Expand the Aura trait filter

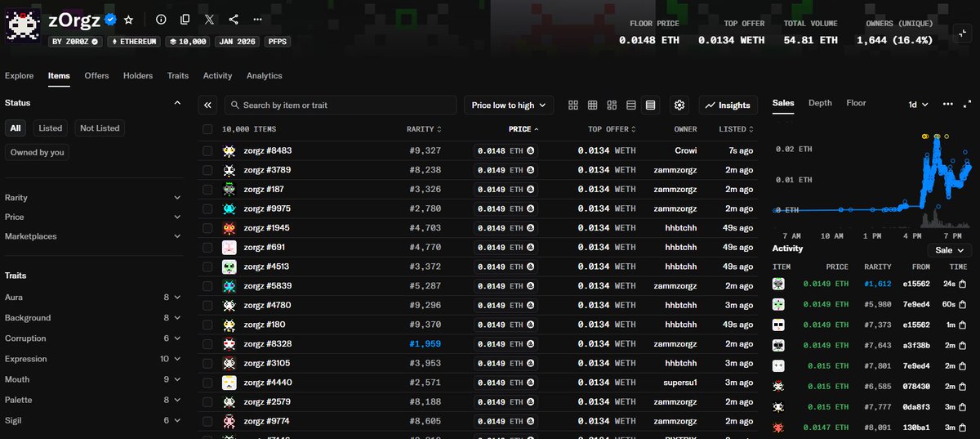coord(93,298)
